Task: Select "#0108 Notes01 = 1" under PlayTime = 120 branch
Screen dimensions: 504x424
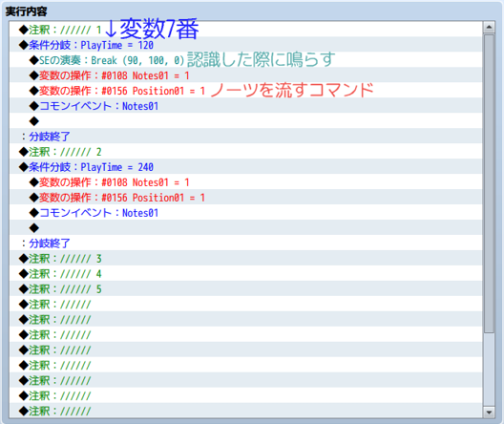Action: click(246, 75)
